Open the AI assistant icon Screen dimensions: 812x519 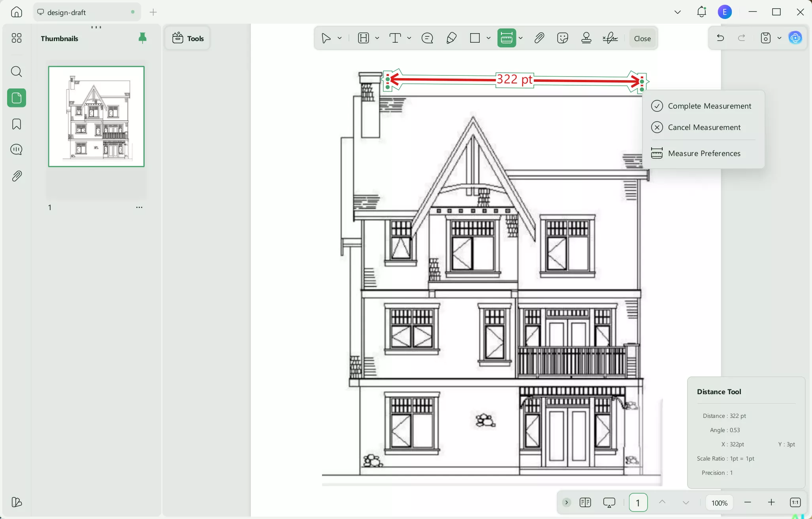click(795, 38)
